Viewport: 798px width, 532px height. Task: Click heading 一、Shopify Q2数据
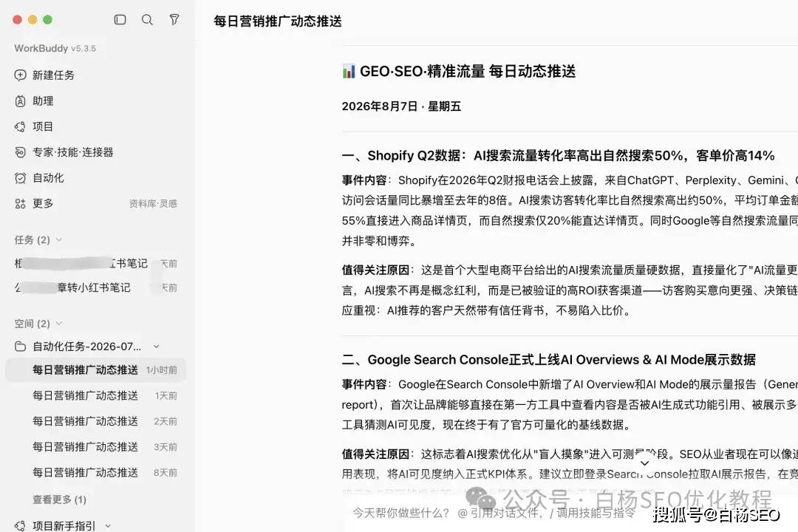[x=559, y=156]
